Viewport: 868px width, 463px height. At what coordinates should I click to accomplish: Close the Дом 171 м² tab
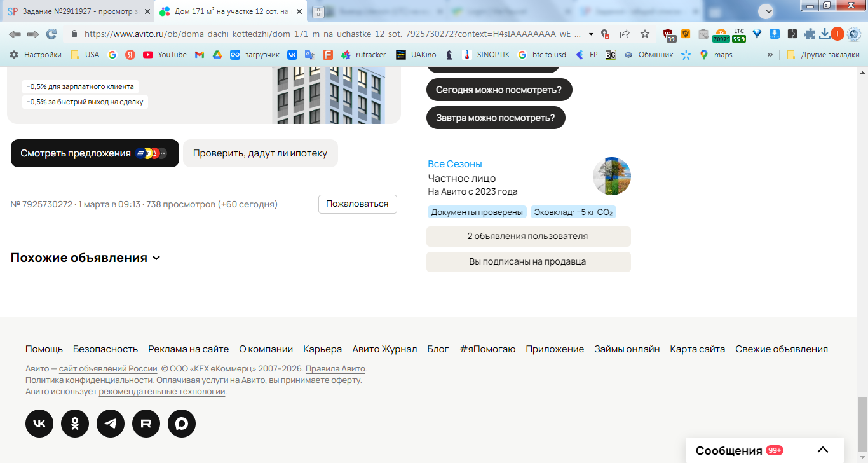(x=299, y=11)
